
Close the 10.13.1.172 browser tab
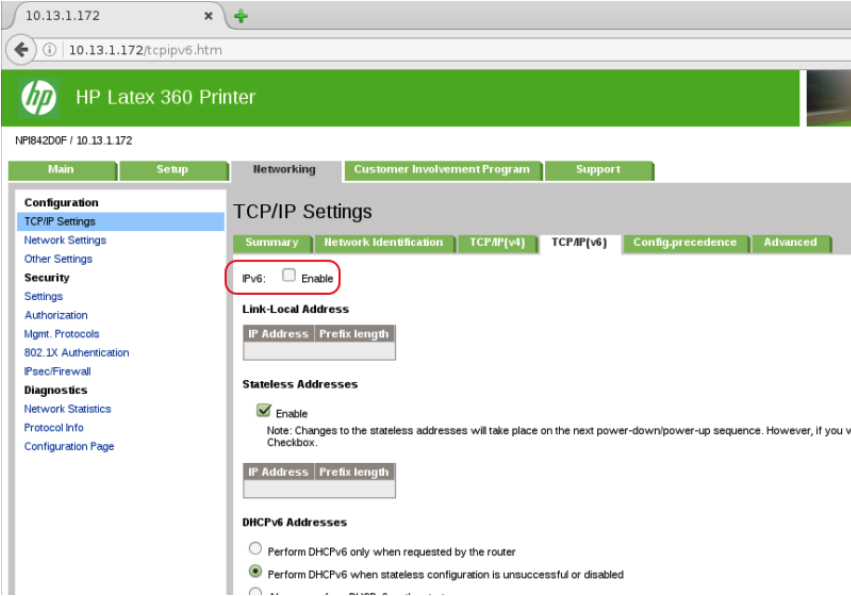[208, 17]
